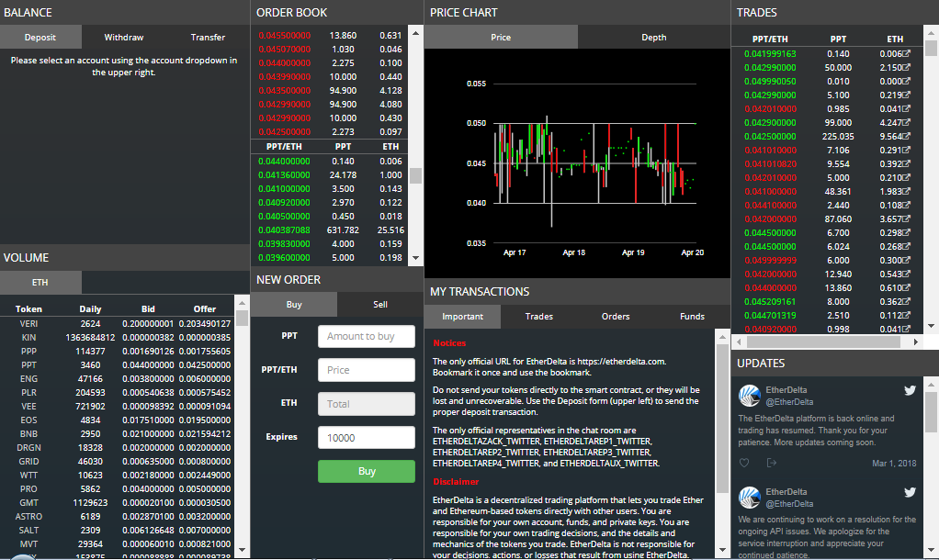This screenshot has width=939, height=560.
Task: Click order book scroll down arrow
Action: tap(415, 259)
